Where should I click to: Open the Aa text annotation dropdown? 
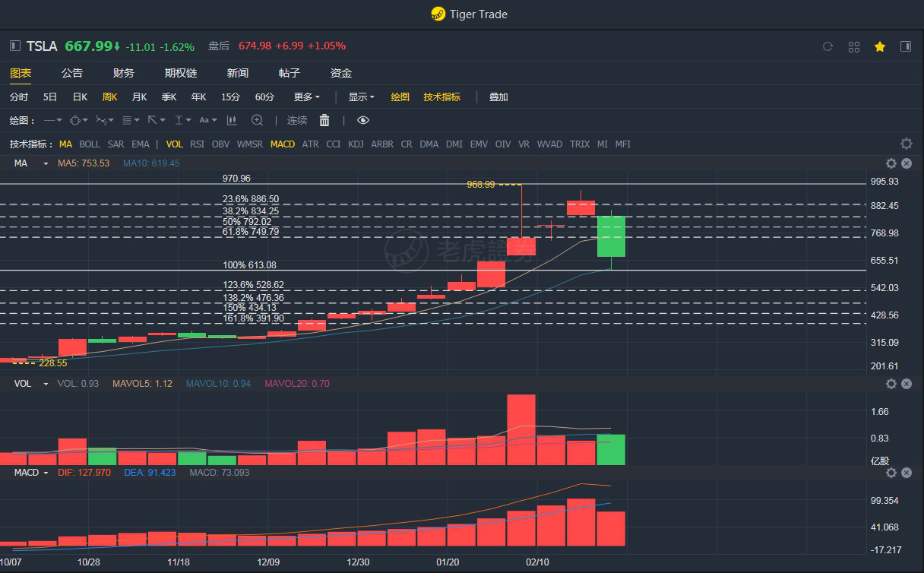point(207,120)
